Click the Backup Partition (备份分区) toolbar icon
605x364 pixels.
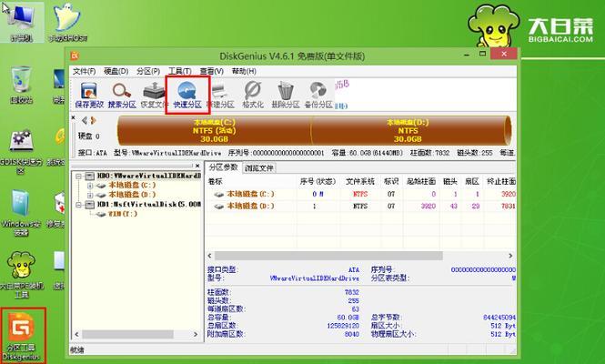318,95
